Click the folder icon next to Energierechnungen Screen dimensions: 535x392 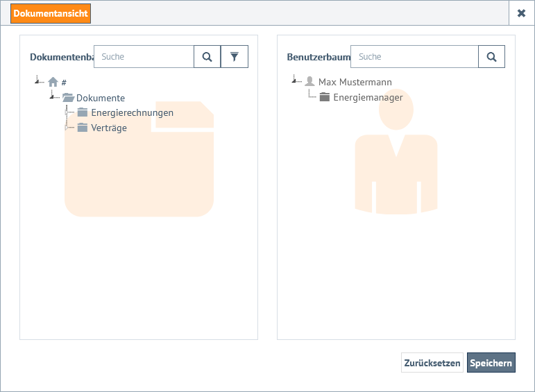point(83,112)
